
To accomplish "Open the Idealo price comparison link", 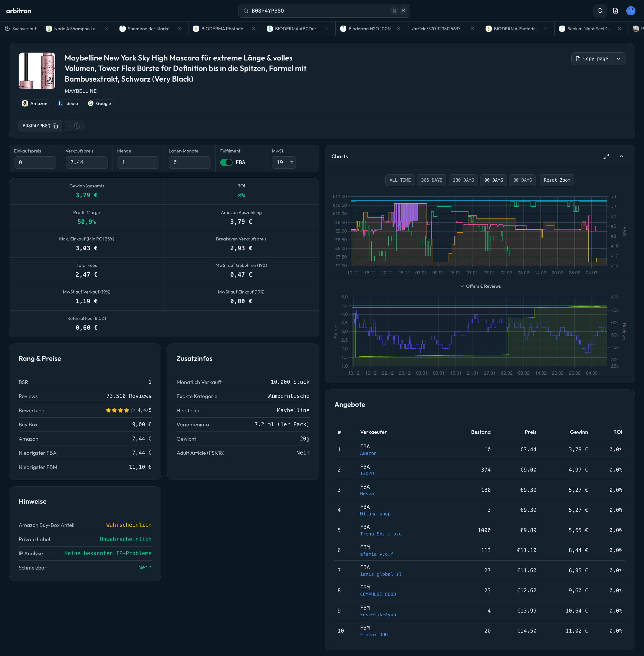I will click(x=68, y=104).
